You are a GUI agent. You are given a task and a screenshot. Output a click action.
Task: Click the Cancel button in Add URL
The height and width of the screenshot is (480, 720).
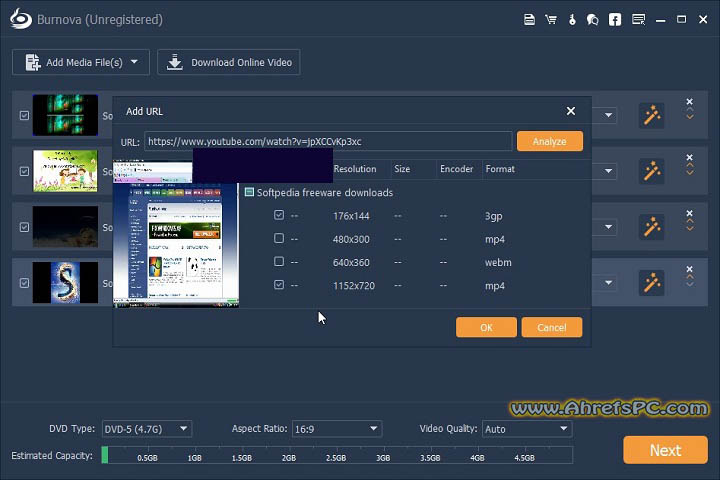tap(551, 328)
